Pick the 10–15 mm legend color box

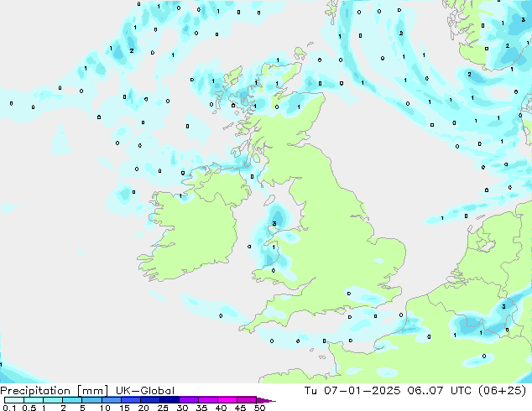click(111, 400)
